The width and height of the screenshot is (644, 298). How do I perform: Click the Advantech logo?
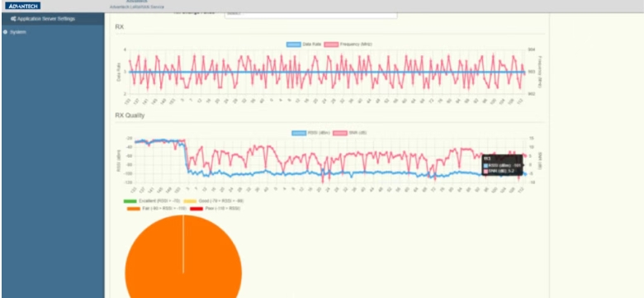(23, 6)
